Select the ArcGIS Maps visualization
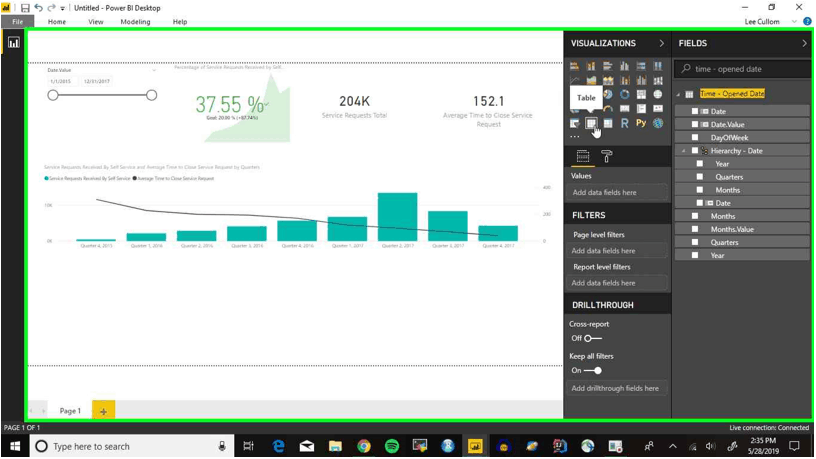 click(658, 123)
